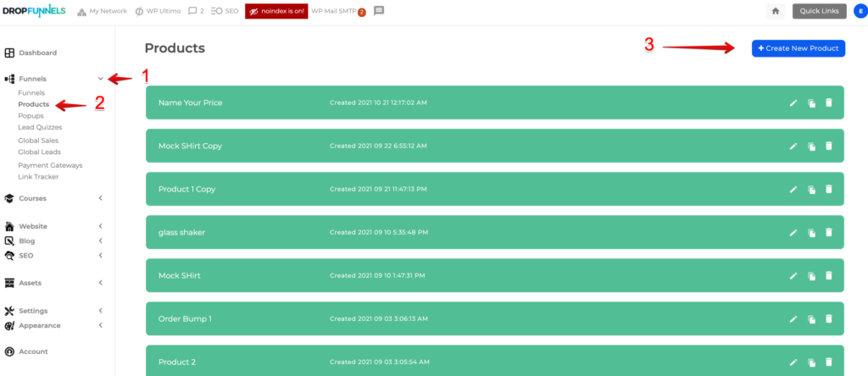Edit the Name Your Price product

(x=793, y=102)
